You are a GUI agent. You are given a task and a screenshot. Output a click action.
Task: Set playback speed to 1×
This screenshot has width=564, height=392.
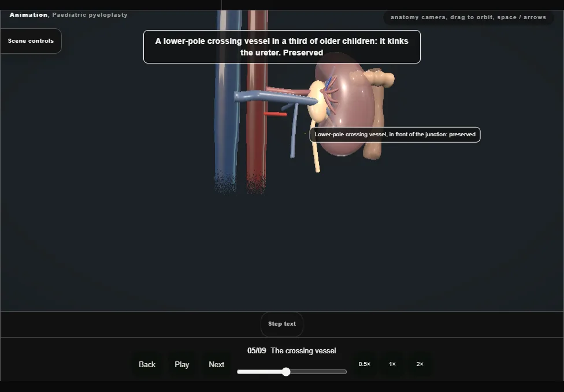392,364
